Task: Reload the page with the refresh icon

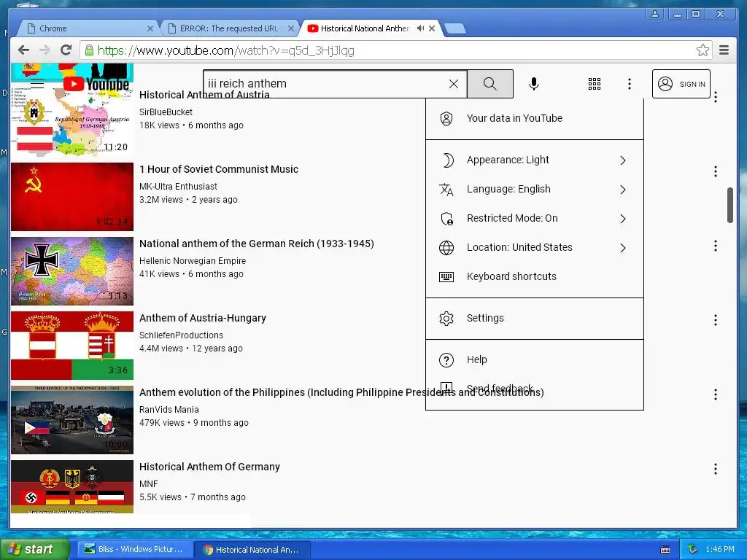Action: click(66, 50)
